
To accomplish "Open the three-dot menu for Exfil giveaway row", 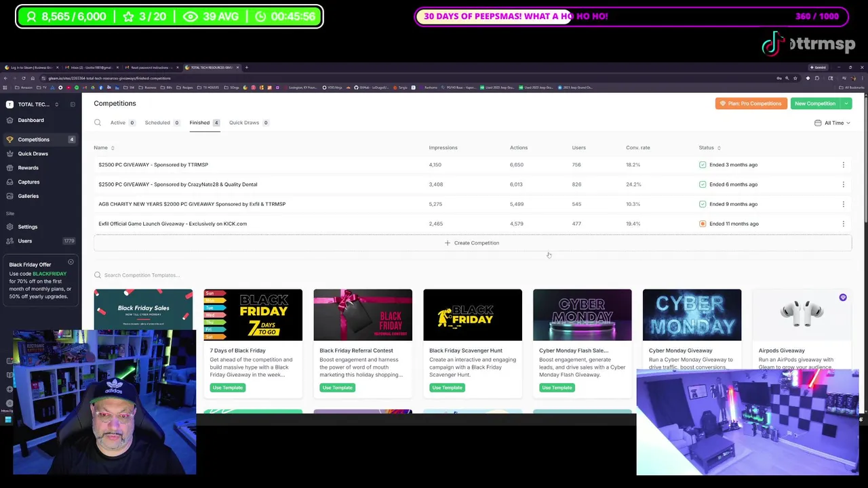I will [x=844, y=224].
